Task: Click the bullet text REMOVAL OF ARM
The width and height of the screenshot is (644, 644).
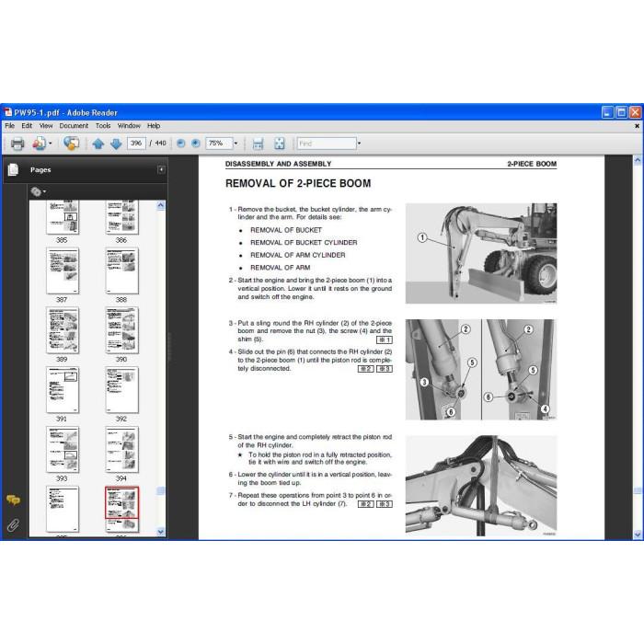Action: pos(280,268)
